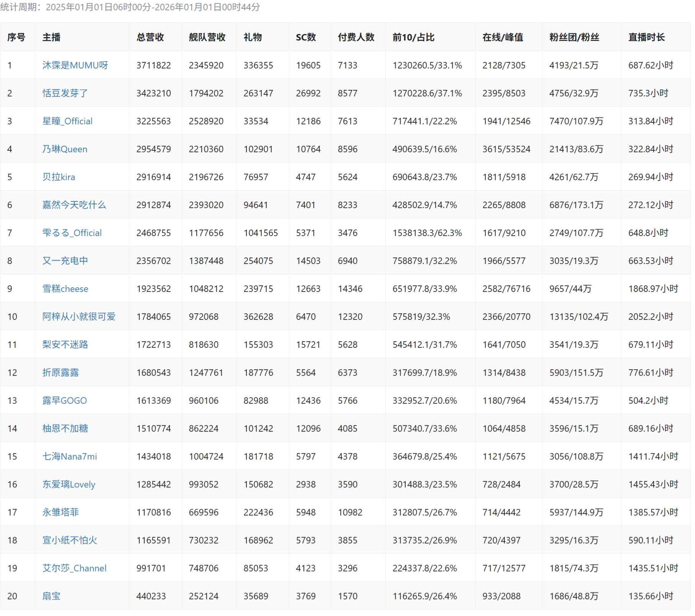Open 七海Nana7mi's streamer page
The image size is (695, 616).
pos(70,456)
